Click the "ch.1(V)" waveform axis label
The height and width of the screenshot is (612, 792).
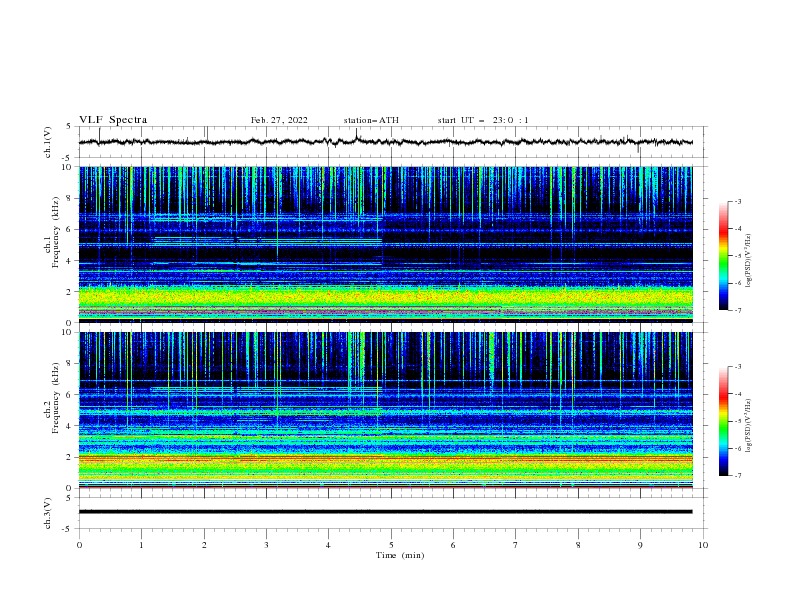click(x=48, y=142)
